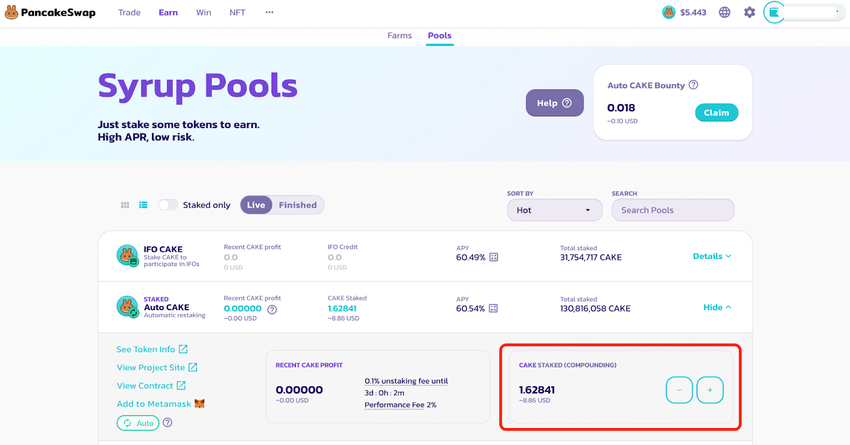Select Finished pools filter
The width and height of the screenshot is (850, 445).
coord(297,205)
